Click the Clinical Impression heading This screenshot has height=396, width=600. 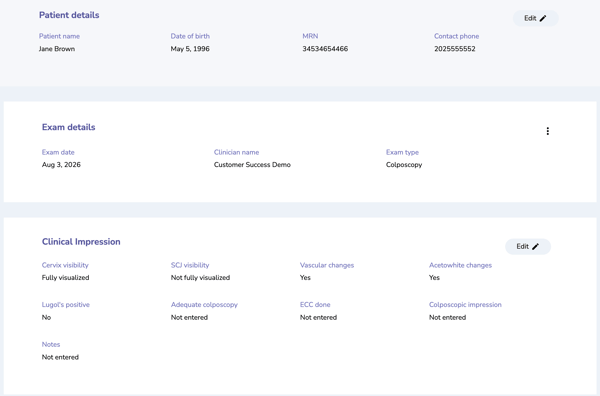tap(81, 242)
